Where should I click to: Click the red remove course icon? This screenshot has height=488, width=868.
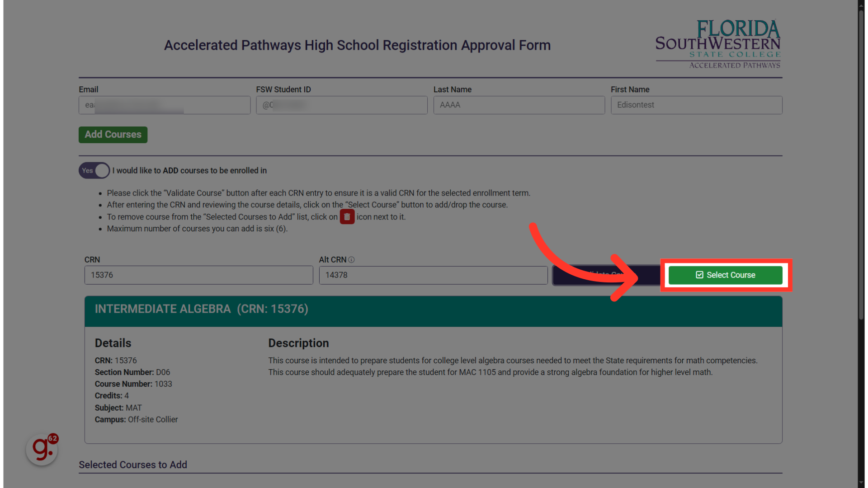coord(348,216)
